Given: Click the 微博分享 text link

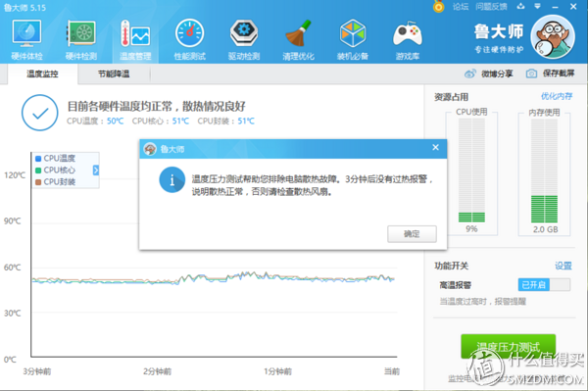Looking at the screenshot, I should click(497, 73).
